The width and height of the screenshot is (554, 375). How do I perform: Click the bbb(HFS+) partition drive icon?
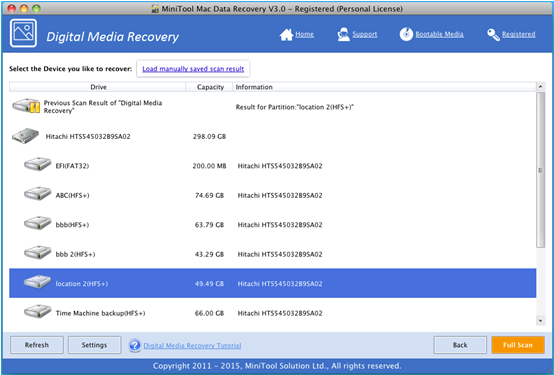point(37,224)
